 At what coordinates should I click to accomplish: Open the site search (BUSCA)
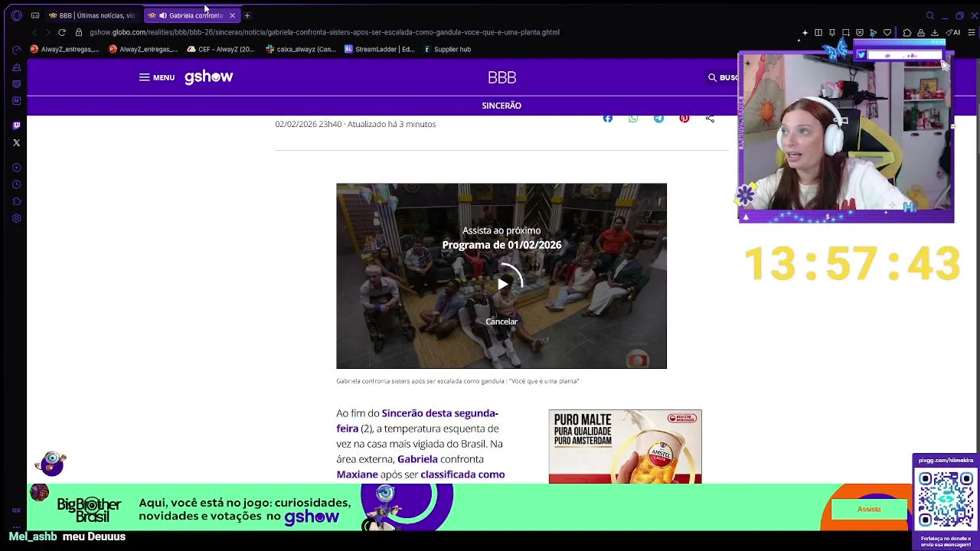[x=723, y=77]
